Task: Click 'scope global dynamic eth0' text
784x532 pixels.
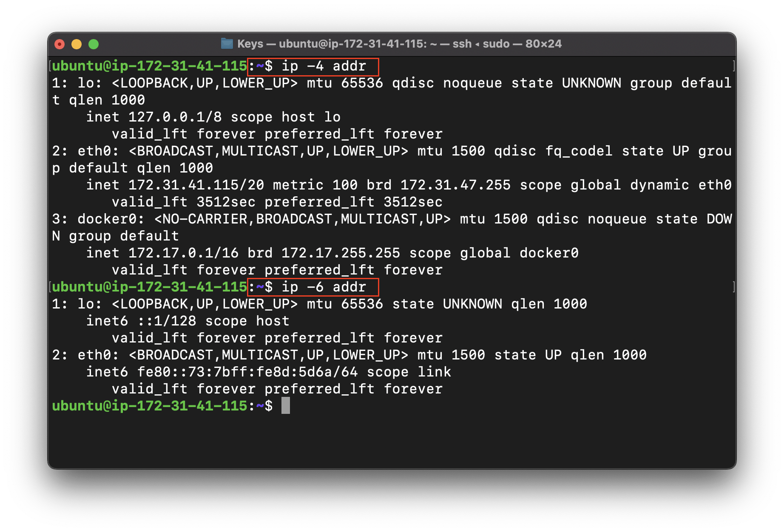Action: tap(625, 185)
